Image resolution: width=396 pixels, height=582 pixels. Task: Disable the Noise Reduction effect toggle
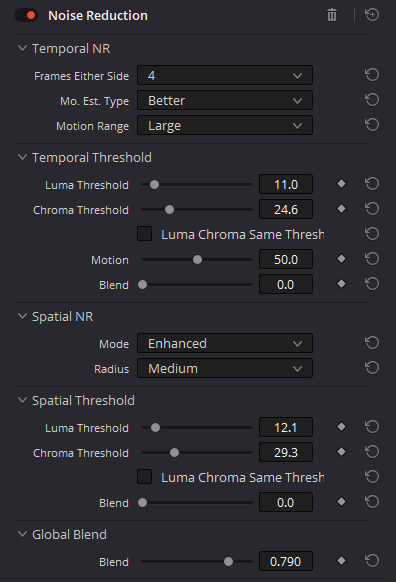[26, 15]
